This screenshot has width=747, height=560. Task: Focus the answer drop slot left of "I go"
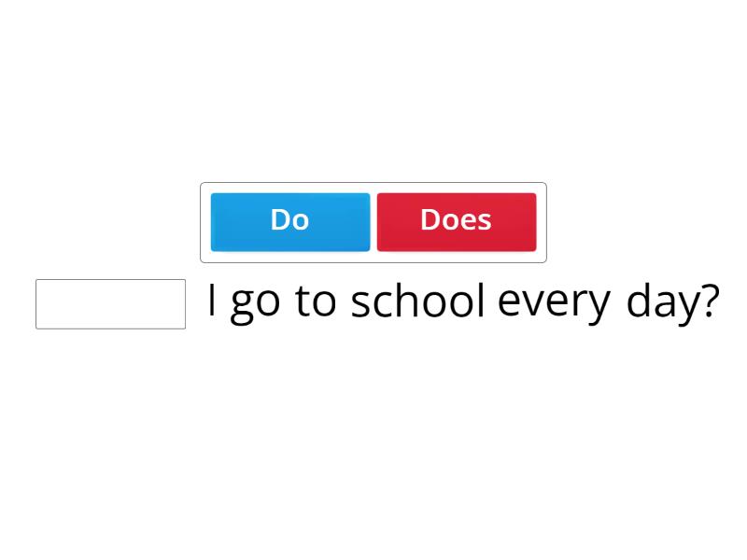[110, 304]
